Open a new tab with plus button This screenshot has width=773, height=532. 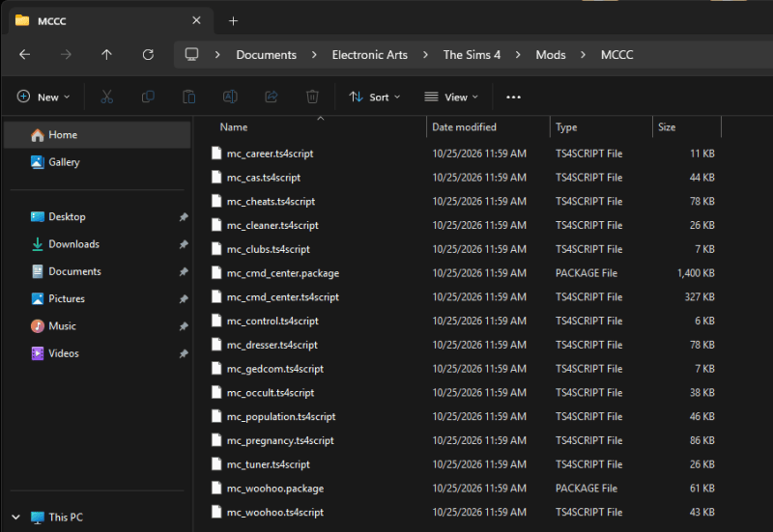point(233,20)
